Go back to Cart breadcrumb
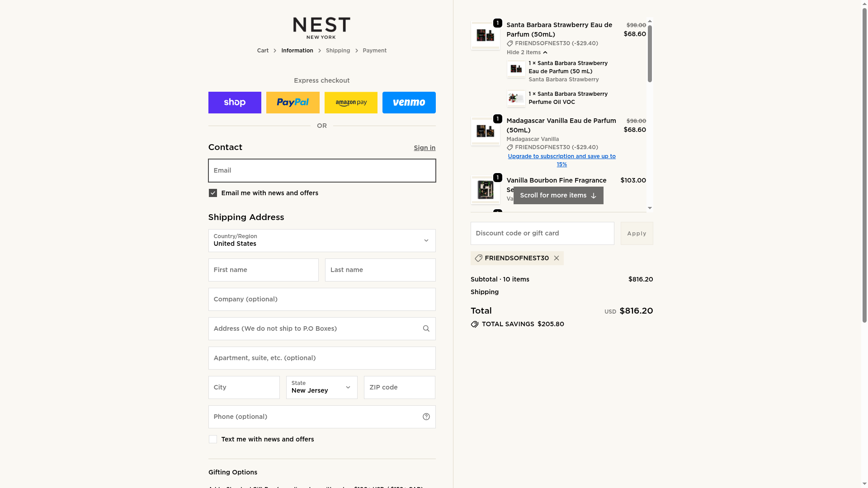The height and width of the screenshot is (488, 868). point(263,51)
